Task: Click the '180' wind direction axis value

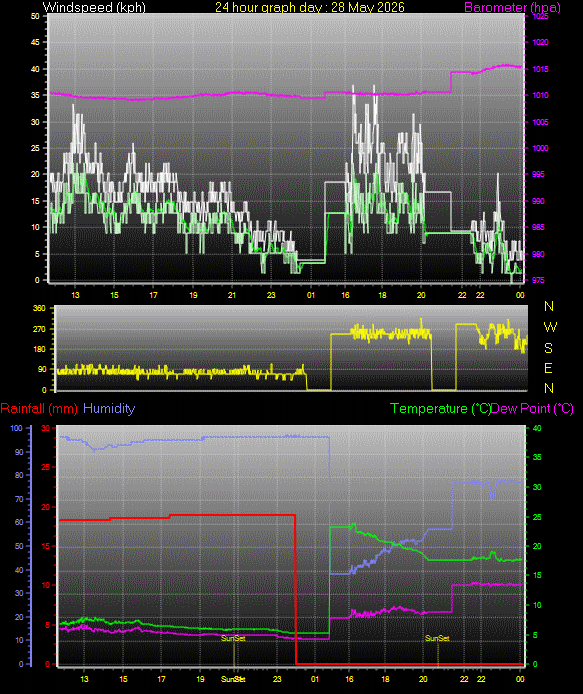Action: [x=39, y=349]
